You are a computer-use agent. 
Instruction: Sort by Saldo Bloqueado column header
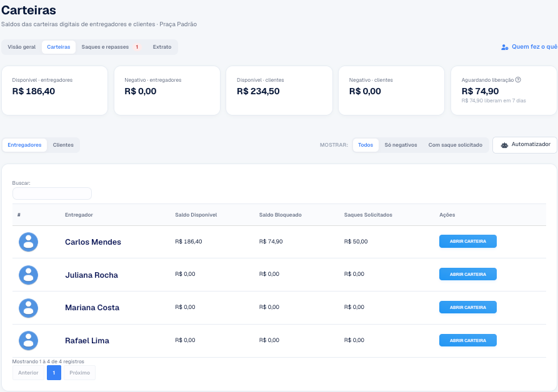click(281, 215)
